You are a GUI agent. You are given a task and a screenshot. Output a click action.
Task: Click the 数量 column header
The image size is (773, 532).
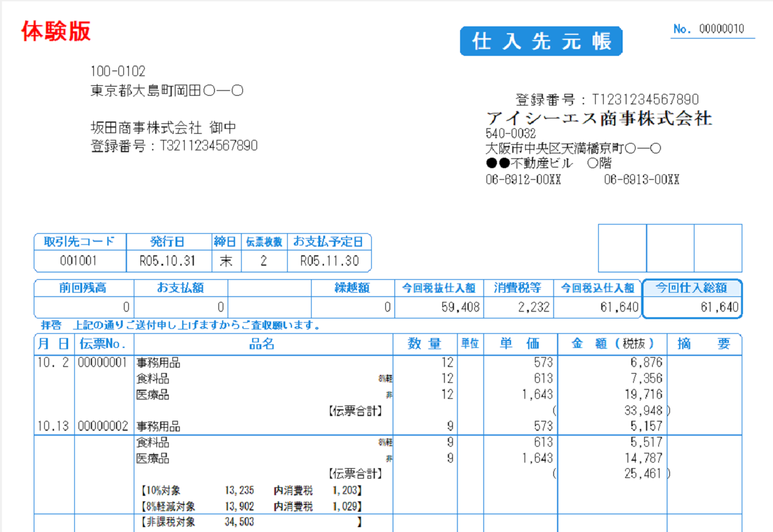[425, 344]
